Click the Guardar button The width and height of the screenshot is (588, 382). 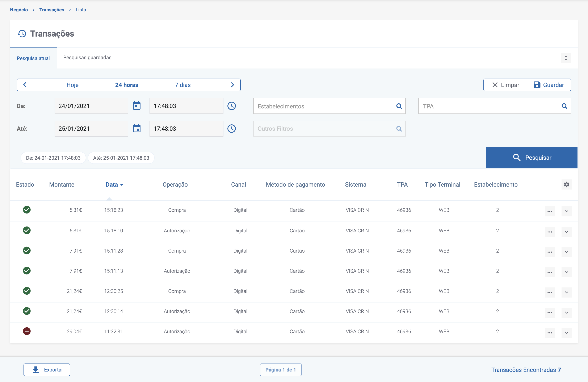549,85
